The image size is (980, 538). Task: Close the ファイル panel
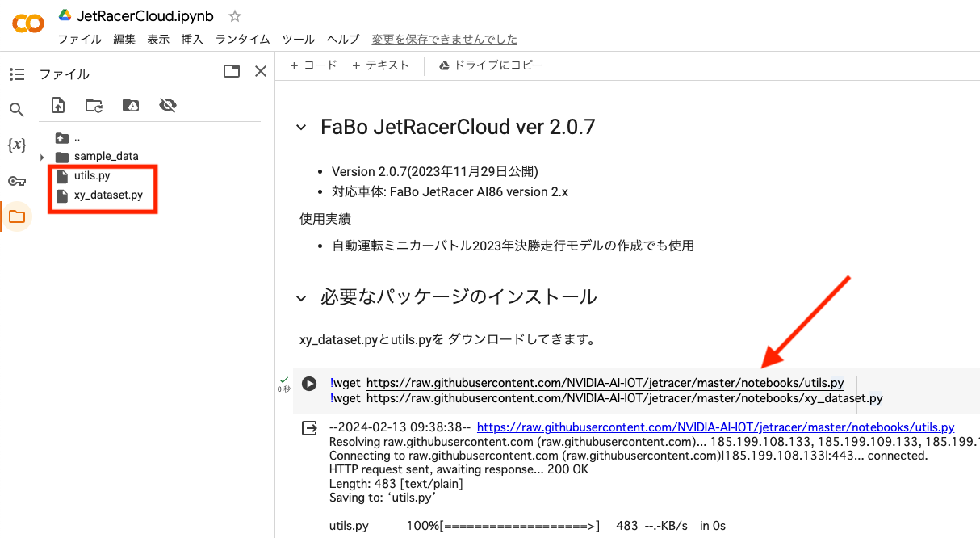click(260, 71)
